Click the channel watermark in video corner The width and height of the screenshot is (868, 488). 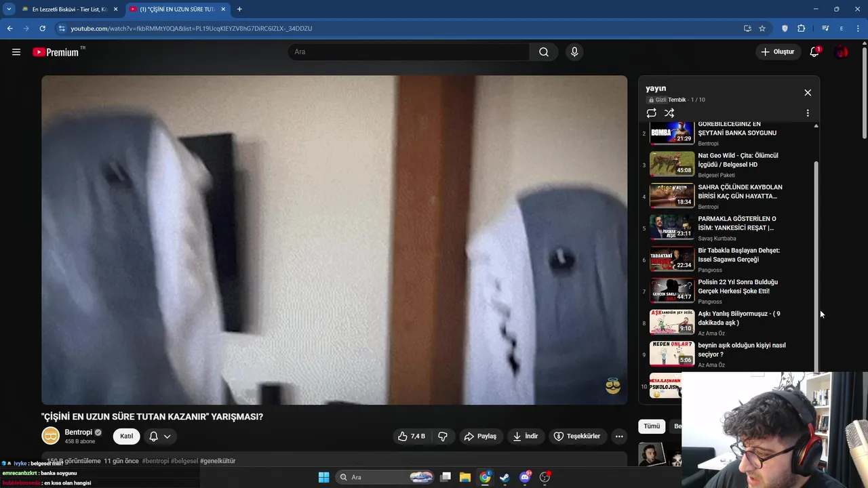tap(613, 386)
